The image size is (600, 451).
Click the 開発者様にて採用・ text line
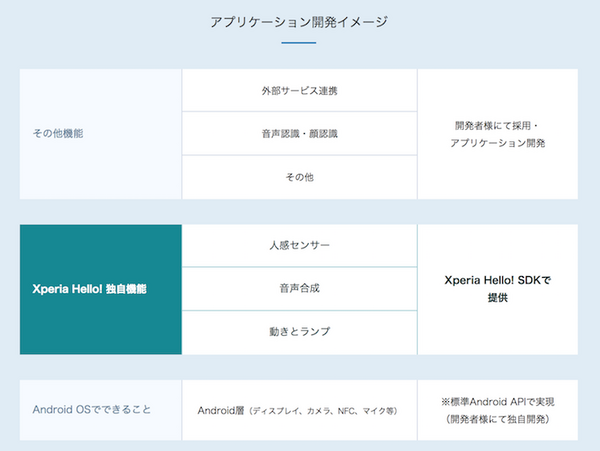[x=497, y=125]
